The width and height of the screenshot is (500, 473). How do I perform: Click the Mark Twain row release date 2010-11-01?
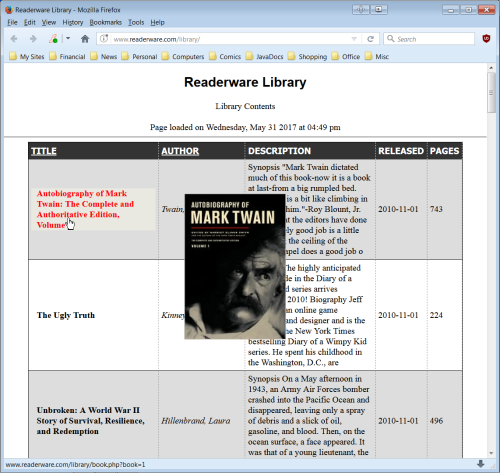[x=398, y=209]
